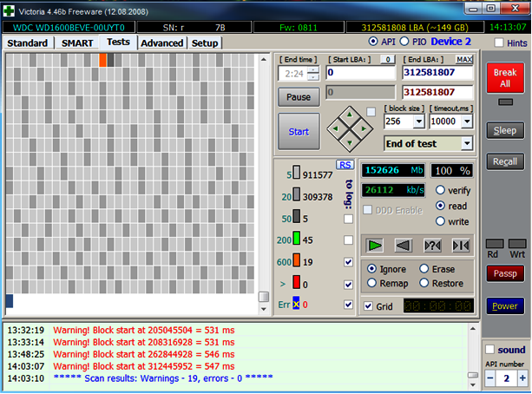Choose the Remap option

click(371, 284)
